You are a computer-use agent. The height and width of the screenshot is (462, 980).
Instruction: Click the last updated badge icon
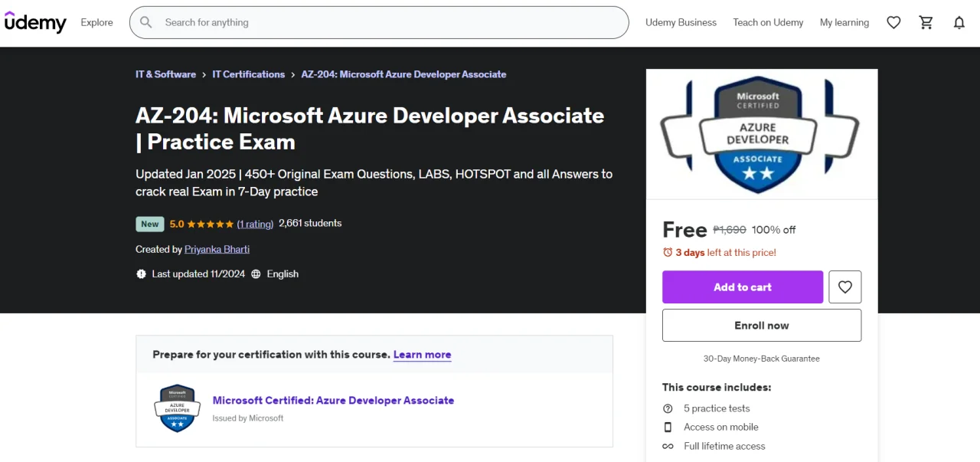pos(141,274)
